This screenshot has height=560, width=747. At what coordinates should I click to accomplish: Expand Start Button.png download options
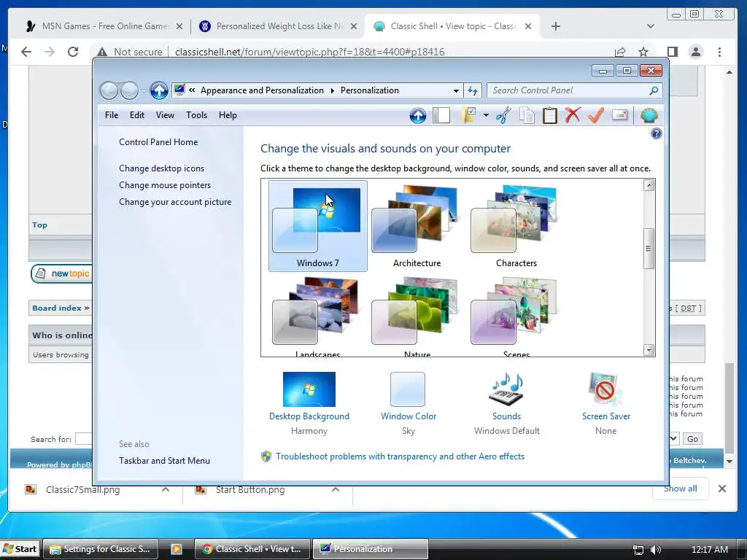coord(336,489)
